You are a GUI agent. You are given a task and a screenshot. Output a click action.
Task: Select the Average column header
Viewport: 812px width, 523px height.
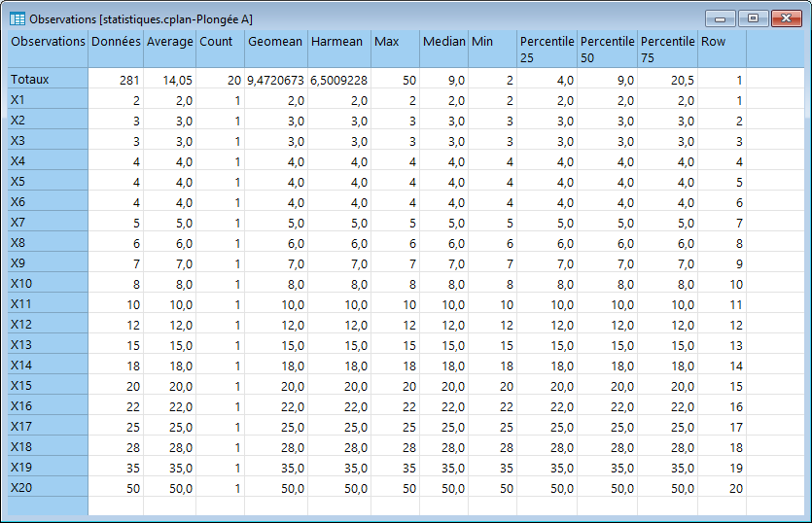(x=170, y=49)
